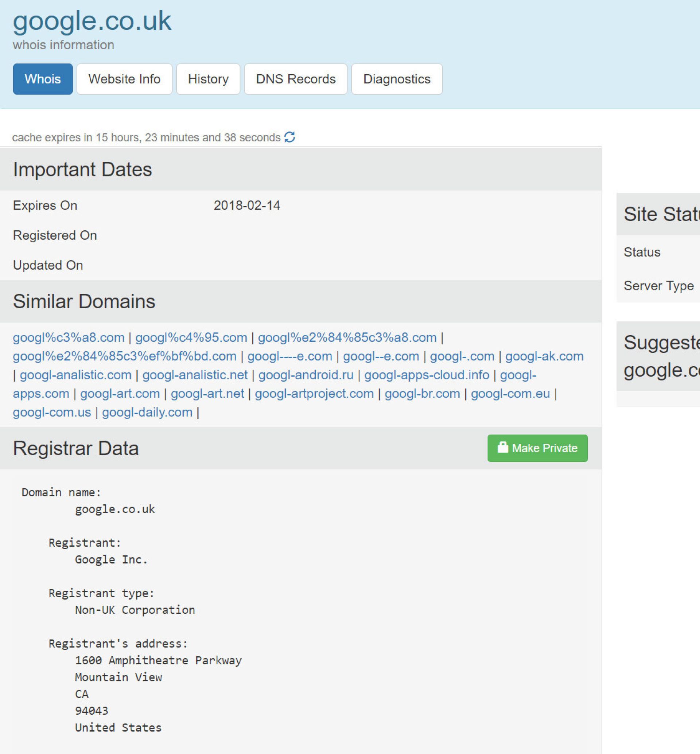Click the Server Type label
Image resolution: width=700 pixels, height=754 pixels.
659,286
